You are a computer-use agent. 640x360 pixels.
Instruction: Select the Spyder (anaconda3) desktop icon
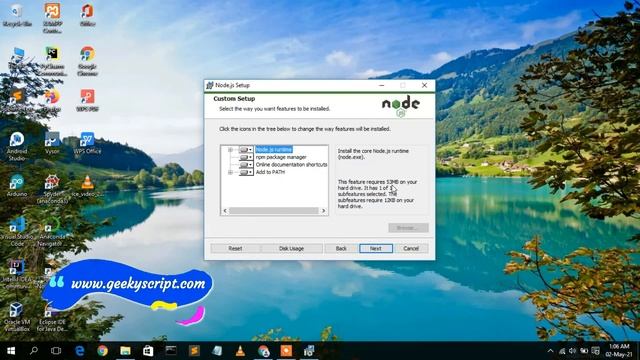click(52, 189)
